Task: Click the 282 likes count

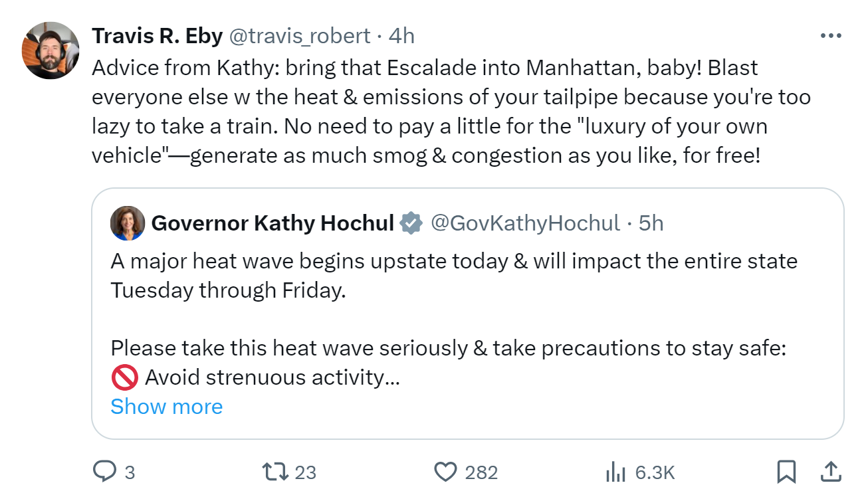Action: [481, 472]
